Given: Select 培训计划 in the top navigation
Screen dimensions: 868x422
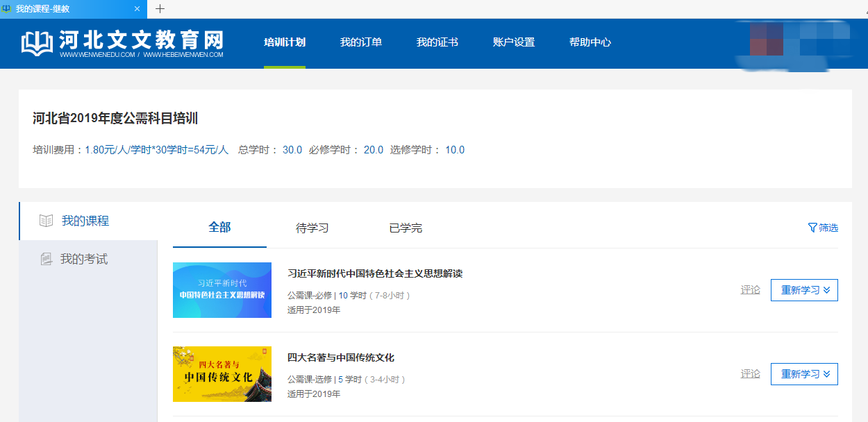Looking at the screenshot, I should tap(284, 42).
